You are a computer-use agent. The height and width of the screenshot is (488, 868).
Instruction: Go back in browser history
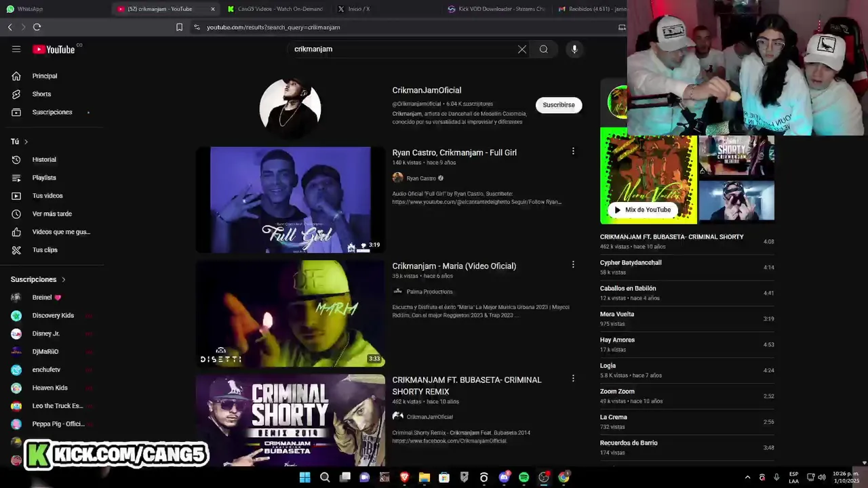(x=9, y=27)
